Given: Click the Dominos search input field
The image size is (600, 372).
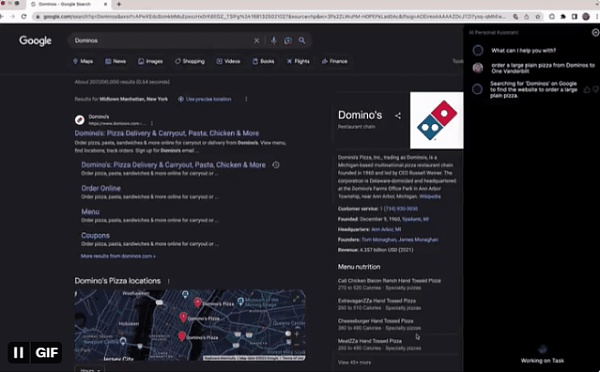Looking at the screenshot, I should [161, 41].
